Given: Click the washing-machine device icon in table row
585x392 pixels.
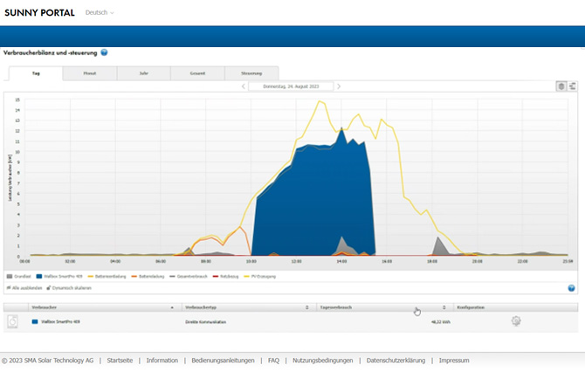Looking at the screenshot, I should click(13, 321).
